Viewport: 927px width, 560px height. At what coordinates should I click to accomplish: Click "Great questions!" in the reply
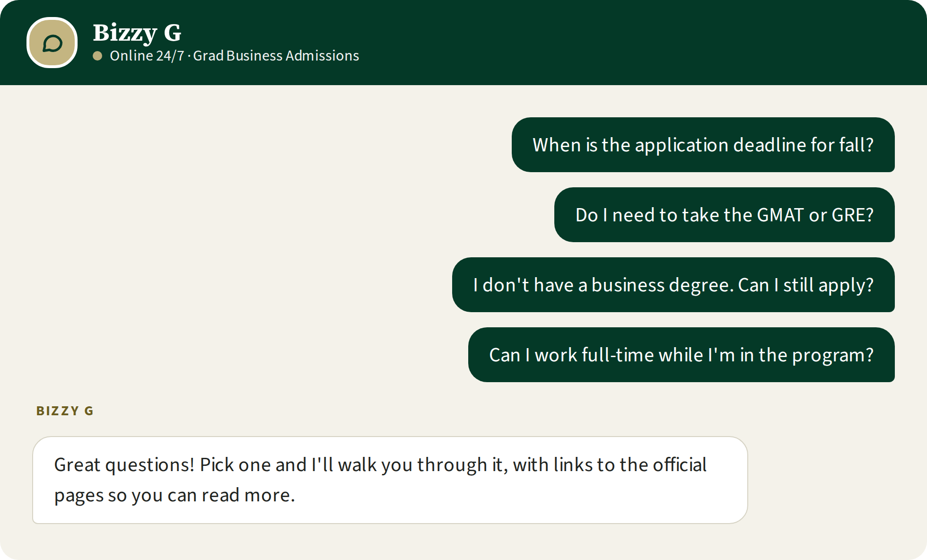pyautogui.click(x=124, y=465)
